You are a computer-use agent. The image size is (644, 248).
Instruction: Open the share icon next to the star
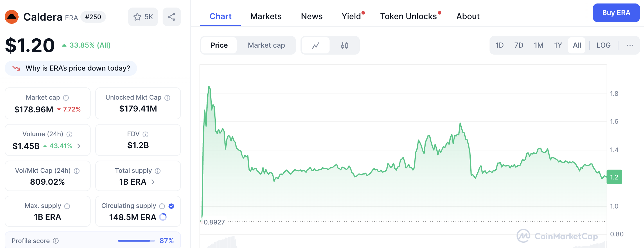tap(171, 17)
